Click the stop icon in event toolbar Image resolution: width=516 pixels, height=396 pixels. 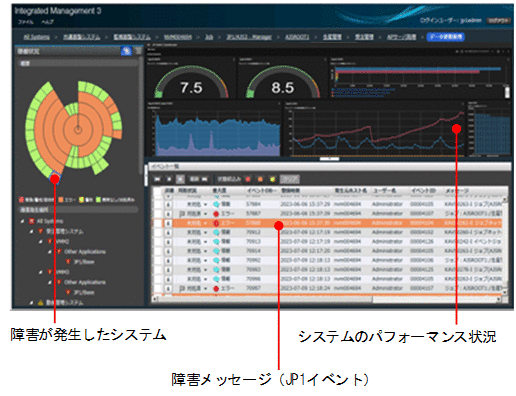tap(169, 179)
